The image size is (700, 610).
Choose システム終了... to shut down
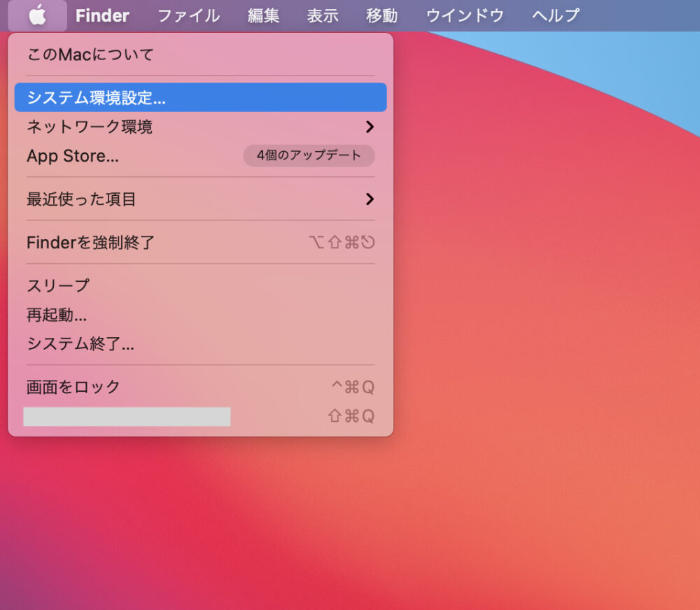(200, 344)
